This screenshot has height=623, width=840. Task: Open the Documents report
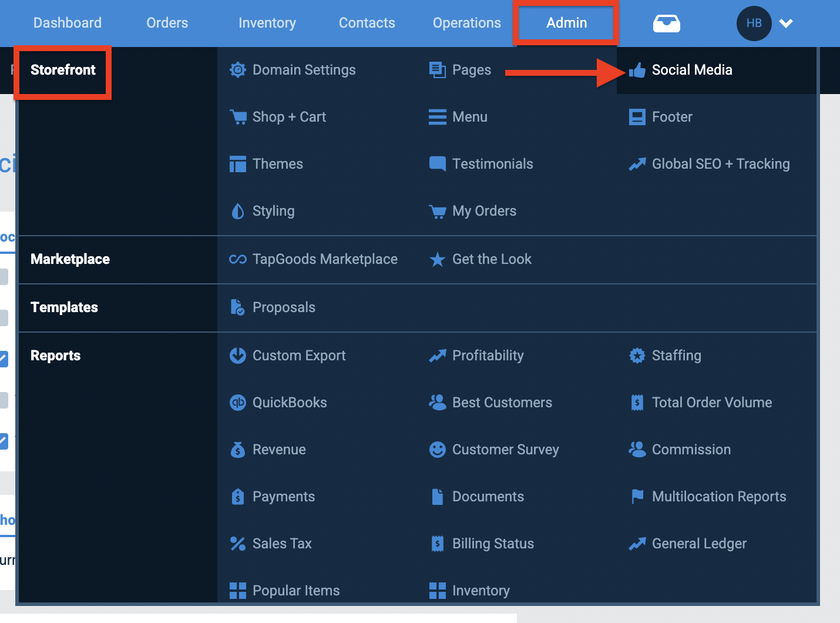(488, 497)
